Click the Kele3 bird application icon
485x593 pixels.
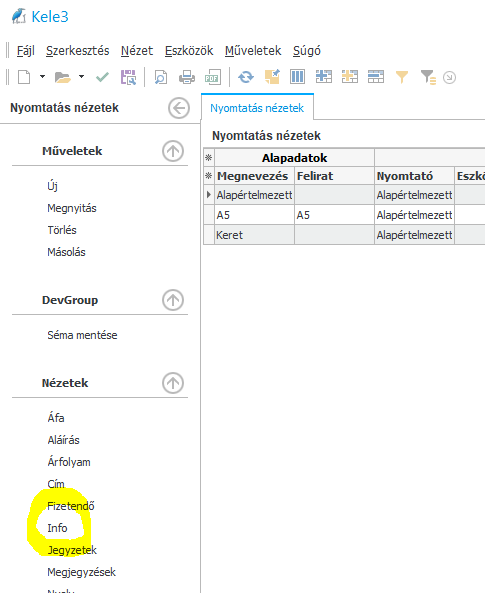19,16
